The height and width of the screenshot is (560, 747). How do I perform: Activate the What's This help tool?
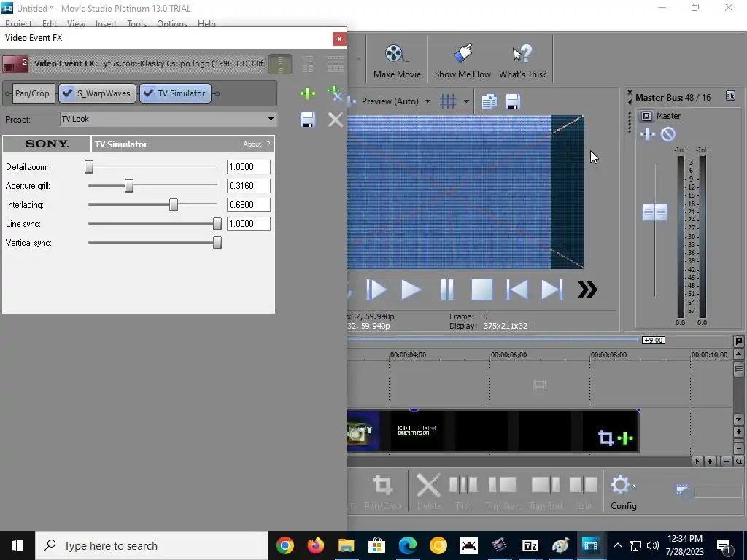pos(522,61)
